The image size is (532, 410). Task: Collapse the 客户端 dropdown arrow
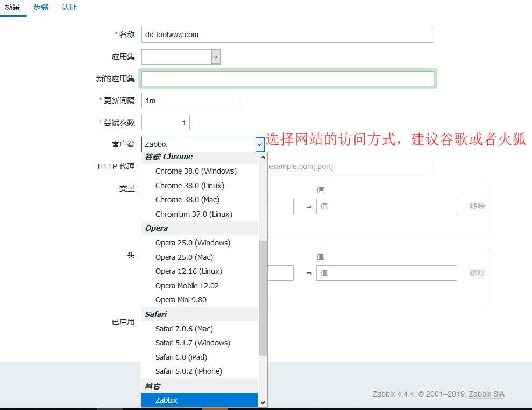[x=260, y=144]
